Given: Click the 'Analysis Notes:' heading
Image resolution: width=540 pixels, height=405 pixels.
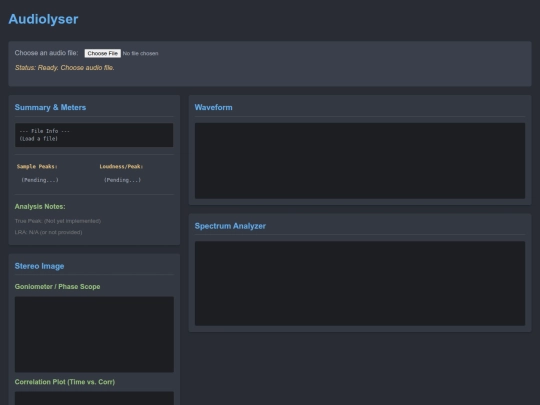Looking at the screenshot, I should pyautogui.click(x=40, y=207).
